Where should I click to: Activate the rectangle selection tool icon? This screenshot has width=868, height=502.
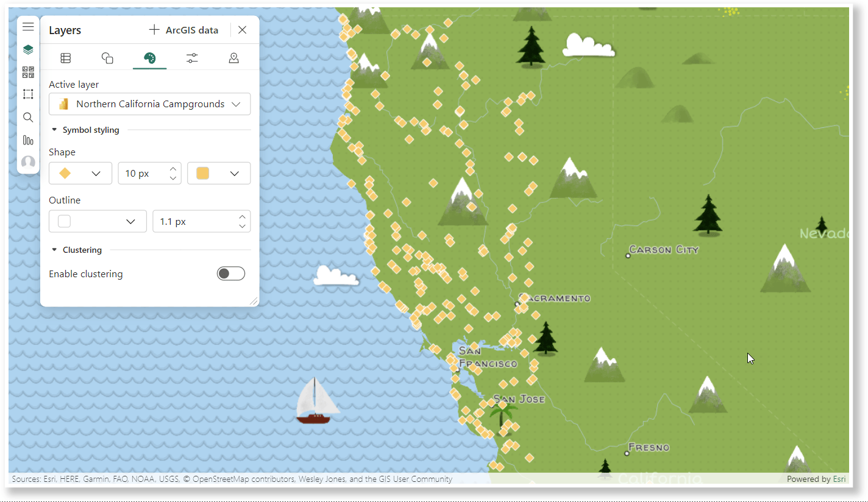[28, 94]
